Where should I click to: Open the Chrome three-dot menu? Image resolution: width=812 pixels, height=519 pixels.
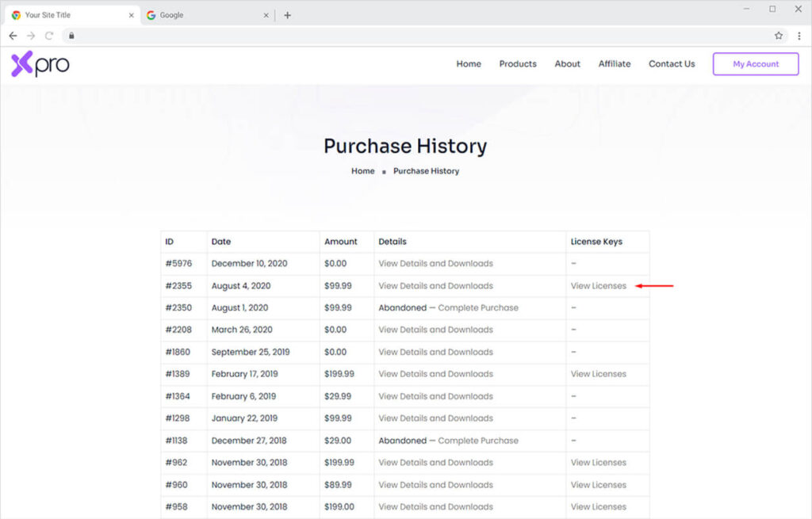click(799, 36)
